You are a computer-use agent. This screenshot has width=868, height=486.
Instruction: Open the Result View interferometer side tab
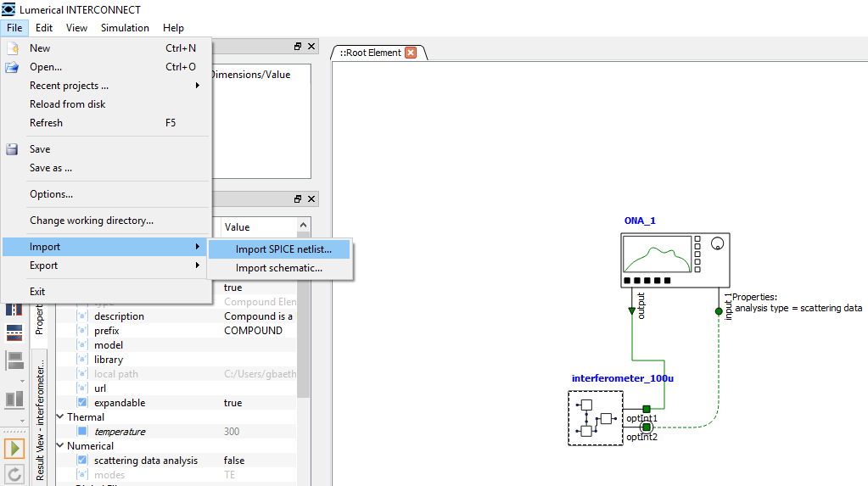(x=39, y=420)
